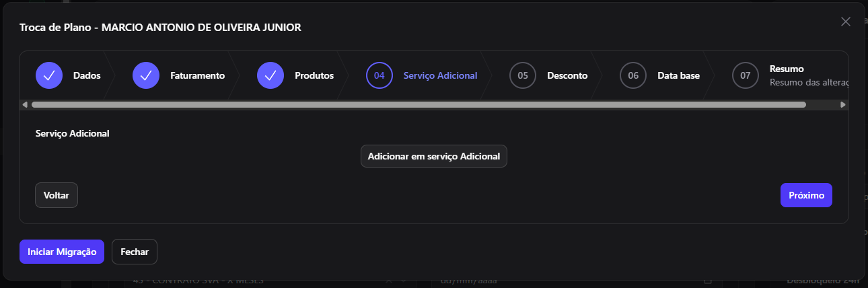
Task: Advance using the Próximo button
Action: pyautogui.click(x=806, y=195)
